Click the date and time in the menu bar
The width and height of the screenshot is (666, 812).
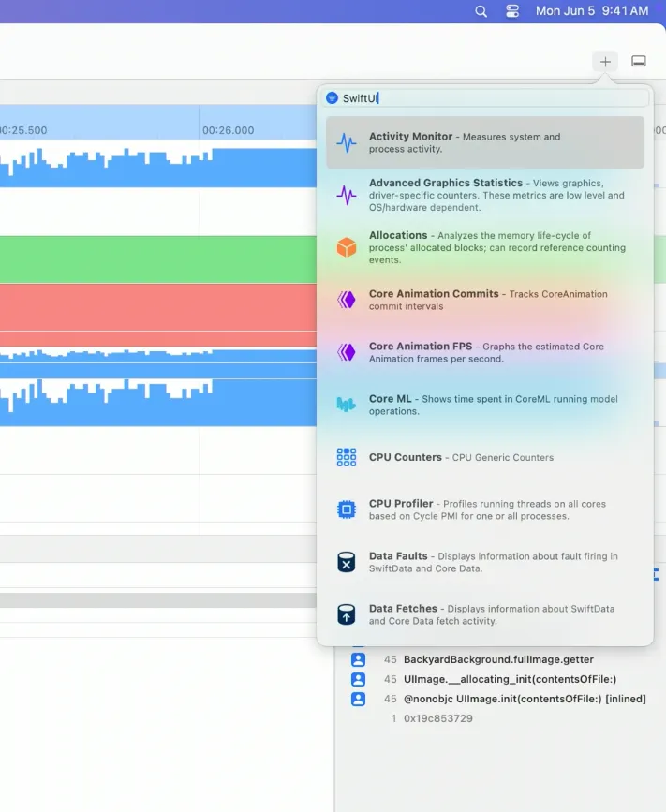coord(592,11)
